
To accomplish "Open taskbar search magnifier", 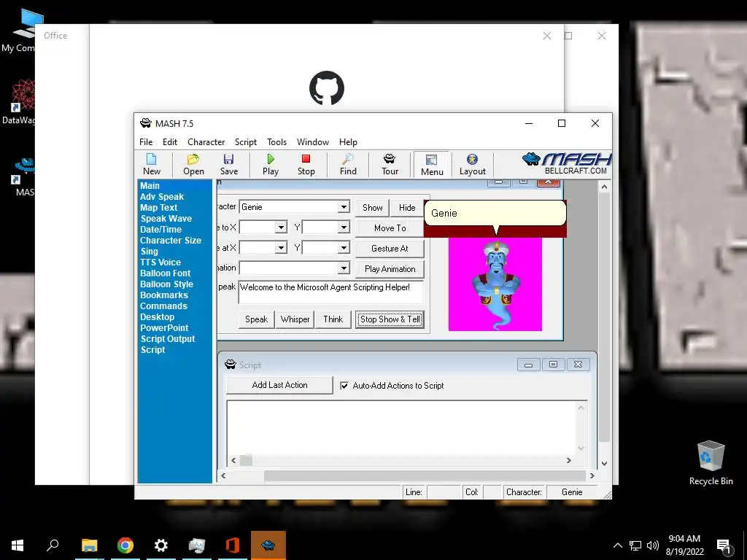I will [53, 545].
